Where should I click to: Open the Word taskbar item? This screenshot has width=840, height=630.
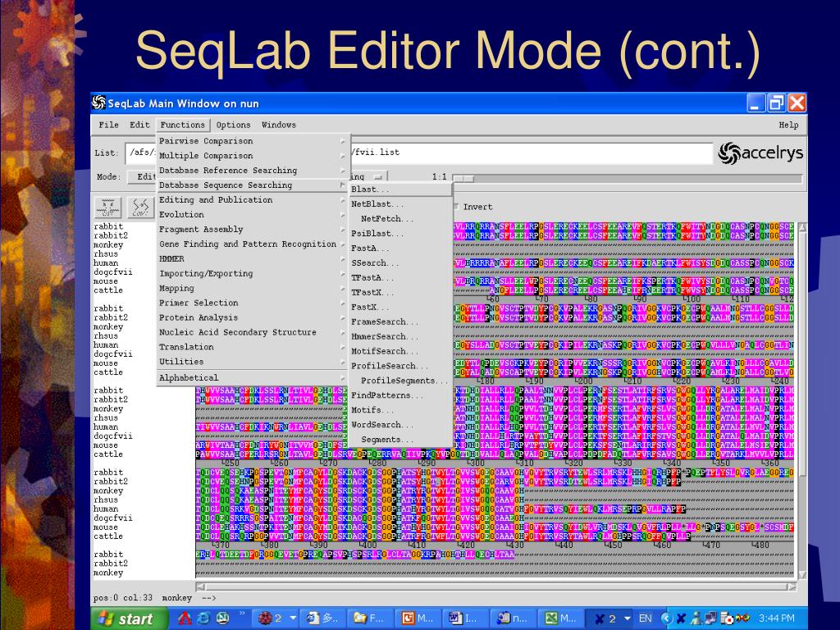coord(466,619)
